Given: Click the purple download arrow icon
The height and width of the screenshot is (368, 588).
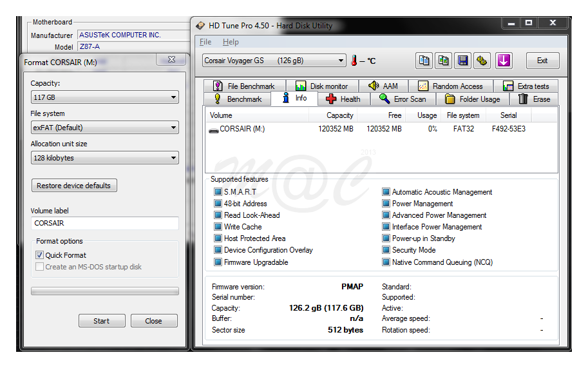Looking at the screenshot, I should tap(504, 61).
